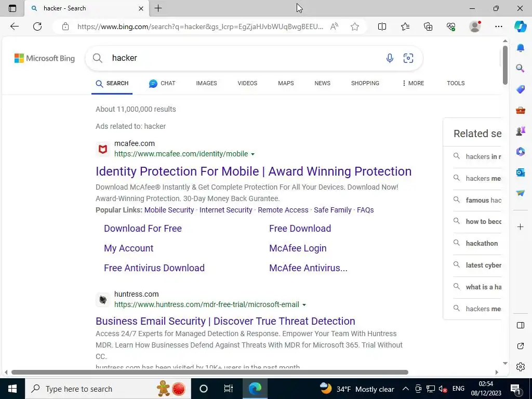Open the Free Antivirus Download link
Image resolution: width=532 pixels, height=399 pixels.
(x=154, y=268)
